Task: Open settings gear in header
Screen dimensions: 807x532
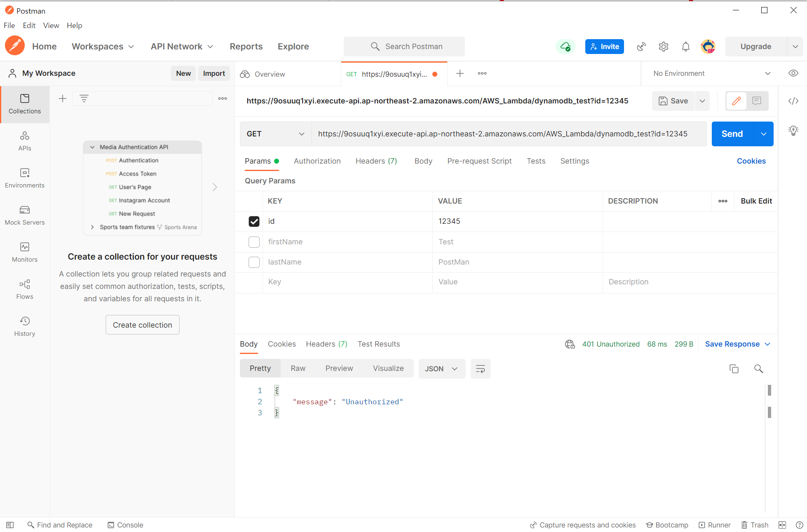Action: pyautogui.click(x=664, y=47)
